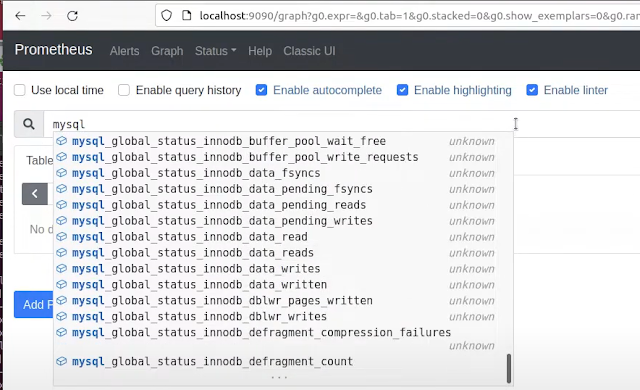Toggle Use local time checkbox
The height and width of the screenshot is (390, 640).
[x=20, y=90]
